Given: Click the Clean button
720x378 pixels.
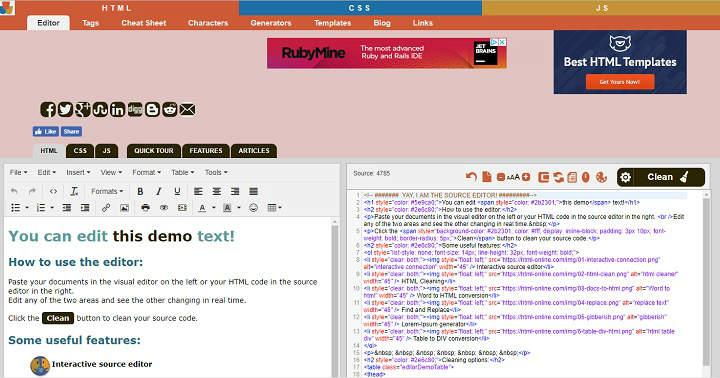Looking at the screenshot, I should [x=661, y=177].
